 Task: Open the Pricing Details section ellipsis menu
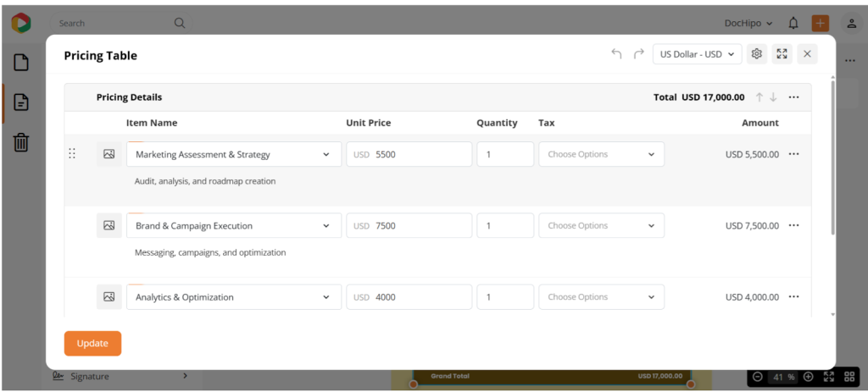[x=793, y=97]
